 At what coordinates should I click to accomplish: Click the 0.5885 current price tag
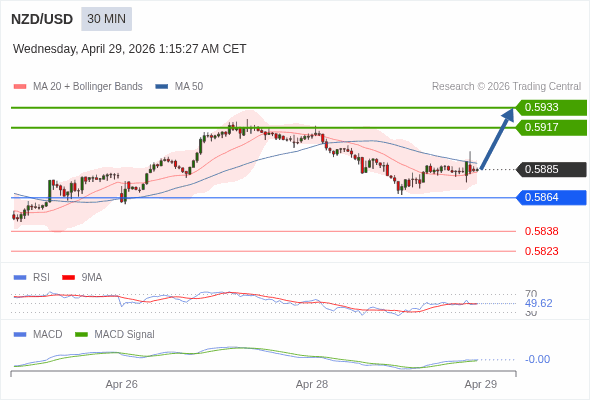(x=551, y=169)
